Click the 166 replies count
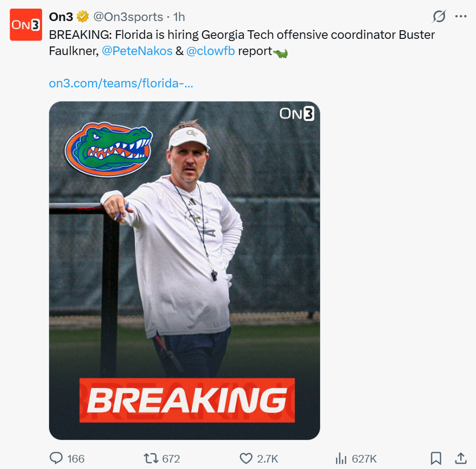The height and width of the screenshot is (469, 476). [76, 459]
